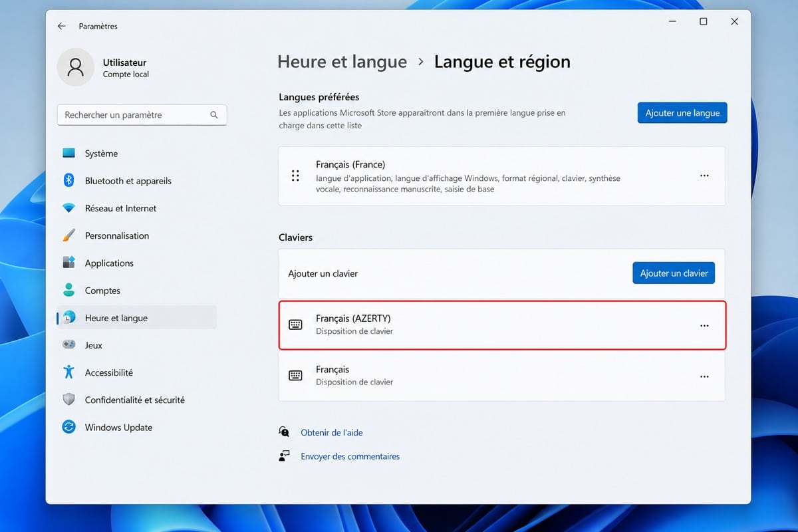Click the Utilisateur profile avatar icon
Viewport: 798px width, 532px height.
point(75,67)
